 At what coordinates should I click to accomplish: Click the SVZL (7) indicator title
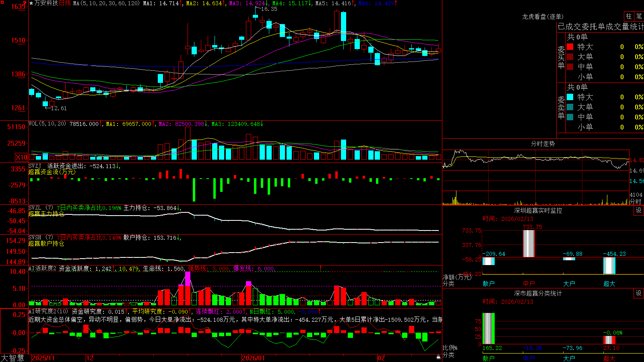[41, 208]
